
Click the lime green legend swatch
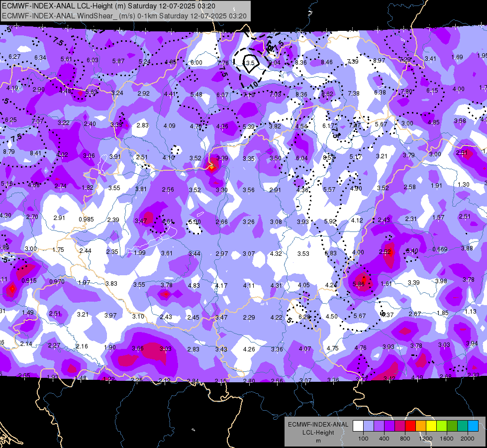(442, 426)
